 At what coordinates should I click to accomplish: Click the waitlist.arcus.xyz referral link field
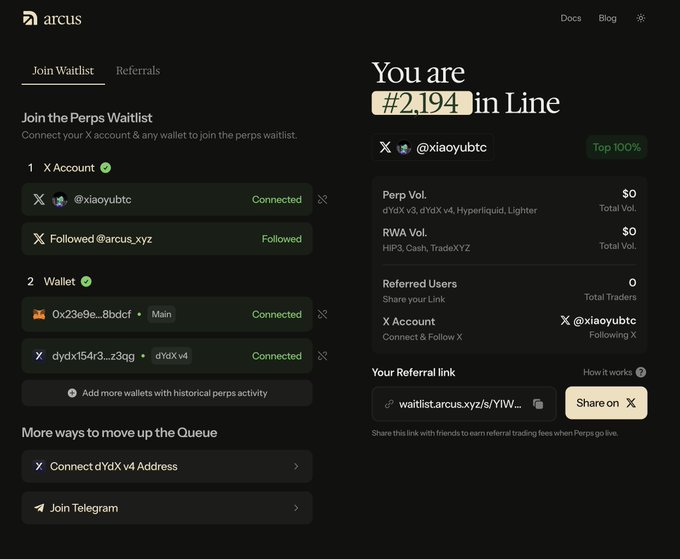tap(464, 404)
